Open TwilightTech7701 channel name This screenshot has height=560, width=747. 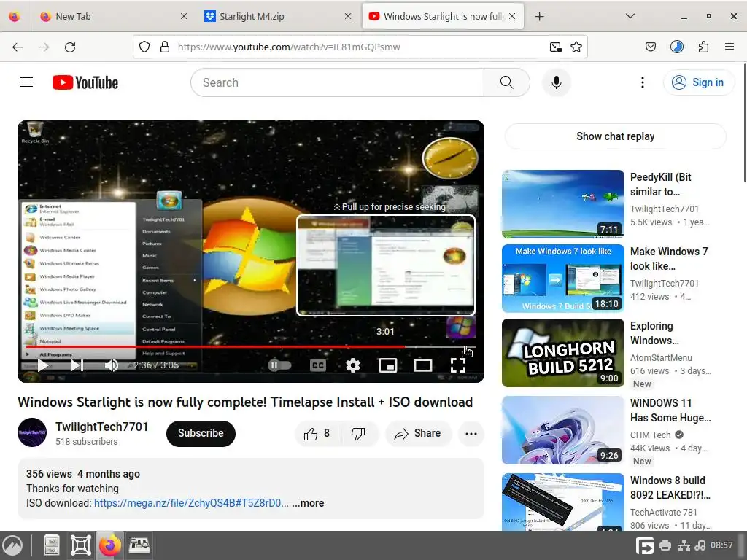101,427
